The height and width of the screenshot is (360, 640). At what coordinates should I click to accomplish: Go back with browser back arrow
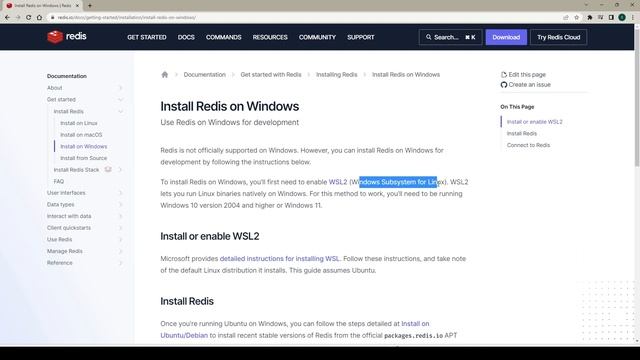tap(7, 18)
